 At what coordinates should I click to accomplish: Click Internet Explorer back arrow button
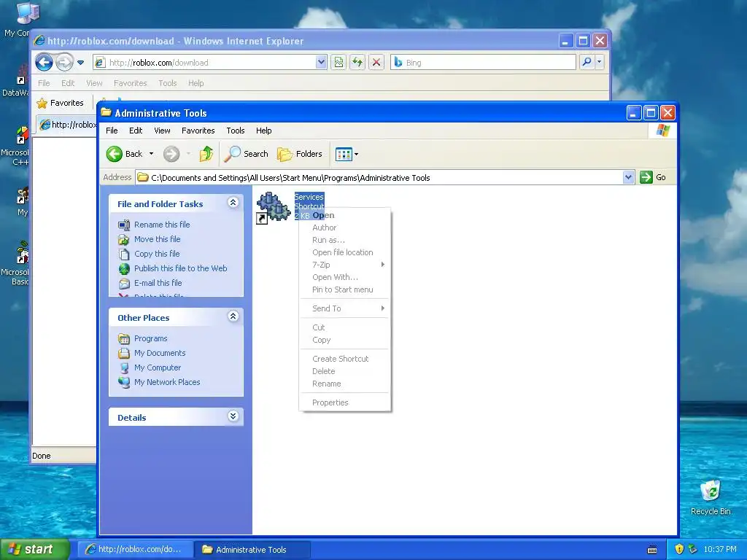click(44, 63)
